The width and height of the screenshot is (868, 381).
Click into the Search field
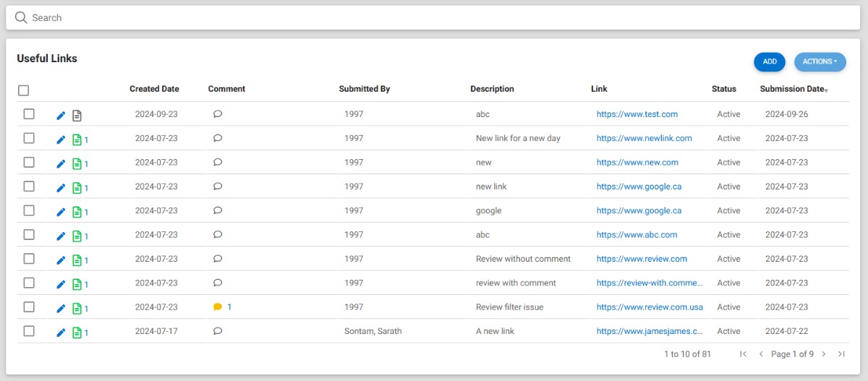[x=434, y=17]
